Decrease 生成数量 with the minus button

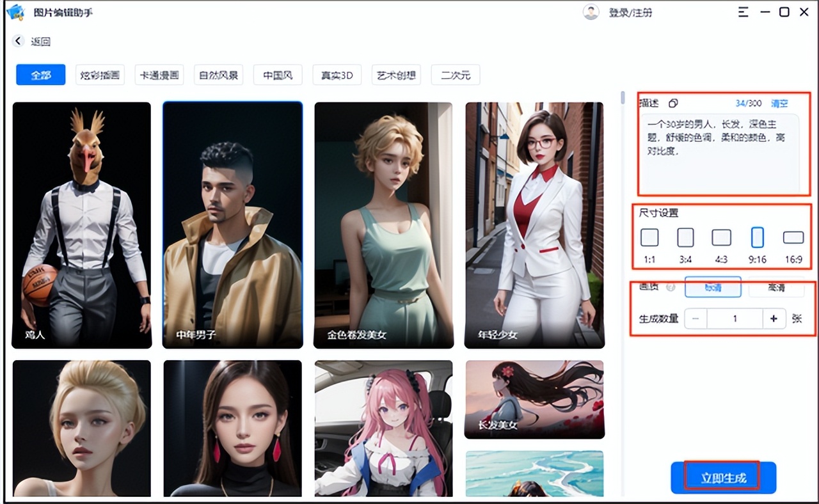pos(696,319)
